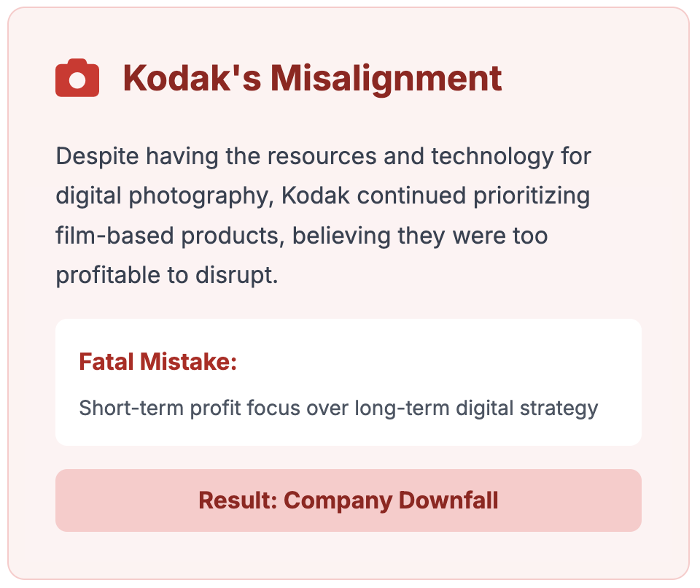Click the word Result: in the banner
Screen dimensions: 700x588
[x=238, y=500]
